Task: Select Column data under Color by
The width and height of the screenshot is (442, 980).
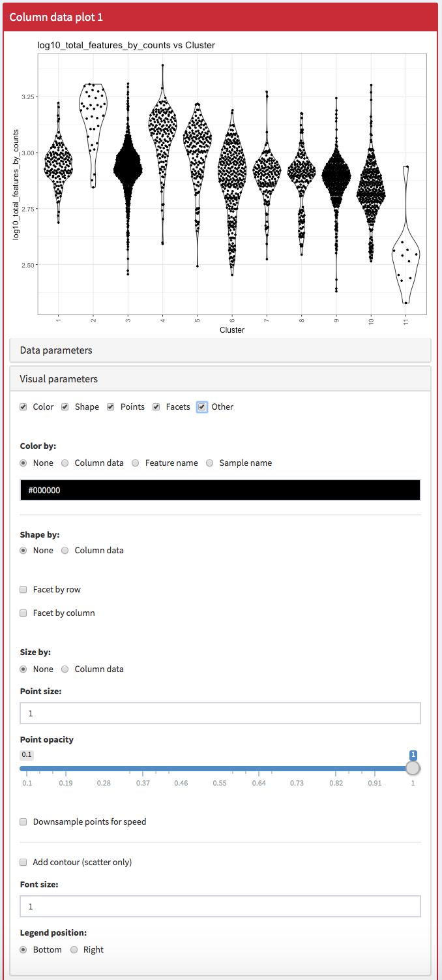Action: pyautogui.click(x=65, y=463)
